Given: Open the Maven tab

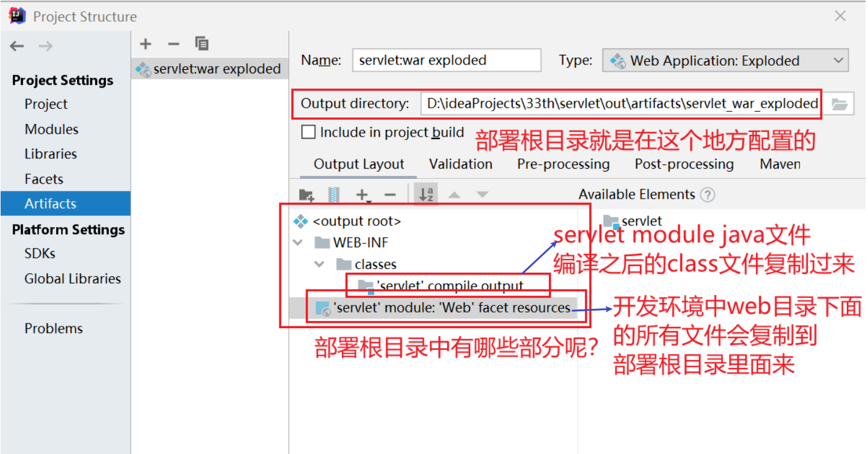Looking at the screenshot, I should pyautogui.click(x=780, y=164).
